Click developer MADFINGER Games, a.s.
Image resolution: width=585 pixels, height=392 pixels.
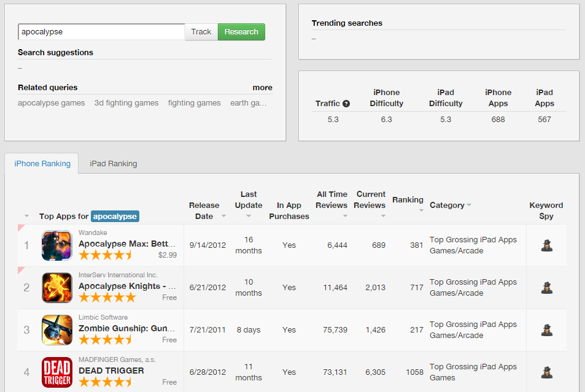117,359
